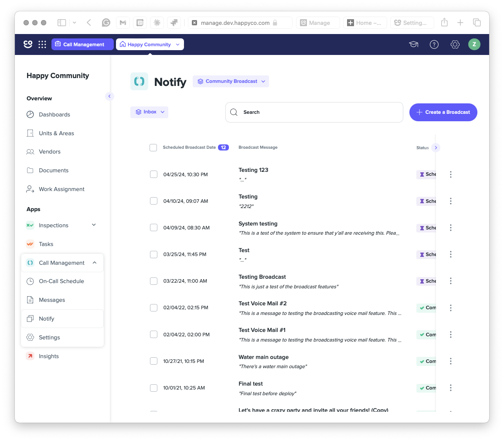Viewport: 504px width, 441px height.
Task: Click the browser share icon
Action: point(444,23)
